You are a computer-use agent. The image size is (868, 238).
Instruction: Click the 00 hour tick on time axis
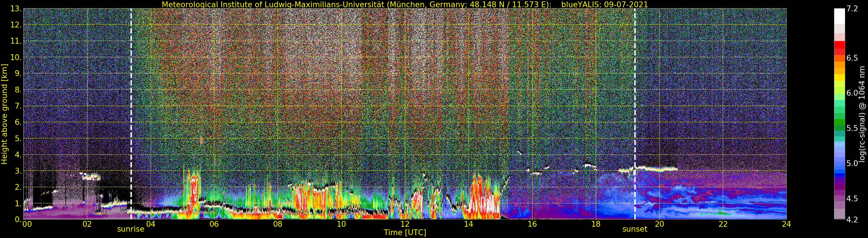coord(27,224)
